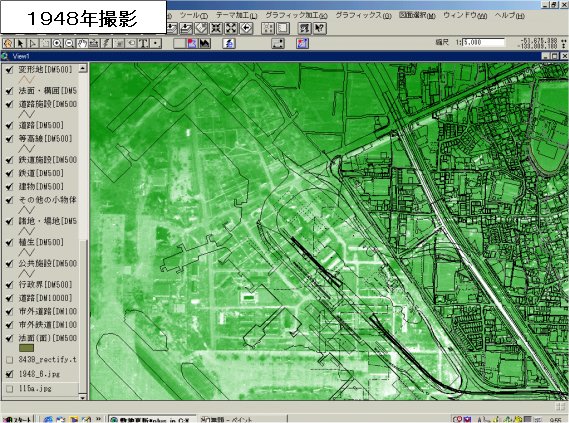569x423 pixels.
Task: Hide the 1948_6.jpg image theme
Action: (x=9, y=374)
